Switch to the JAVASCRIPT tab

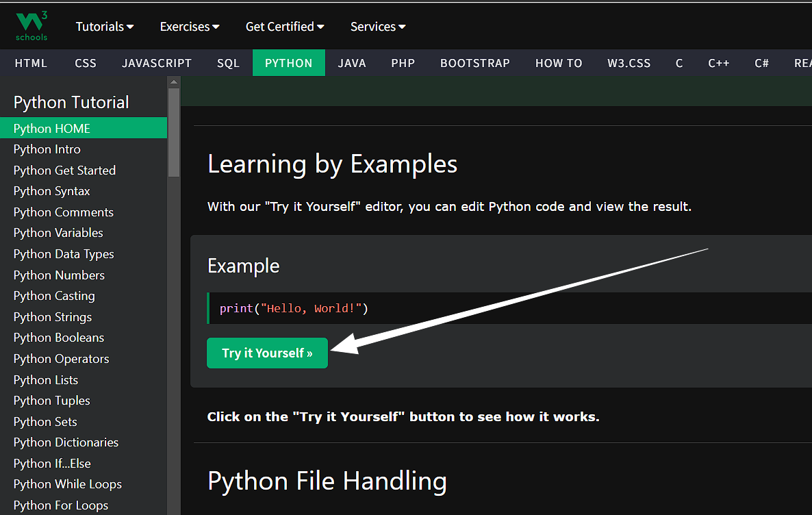point(157,63)
